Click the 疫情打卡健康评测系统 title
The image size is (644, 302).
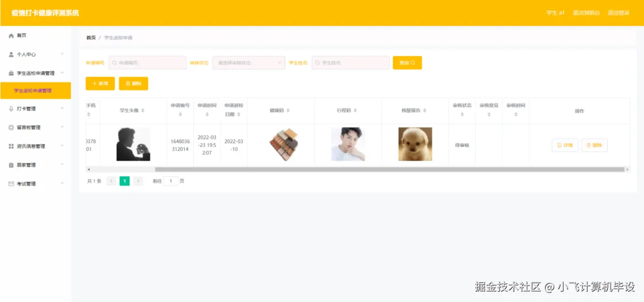click(x=45, y=13)
